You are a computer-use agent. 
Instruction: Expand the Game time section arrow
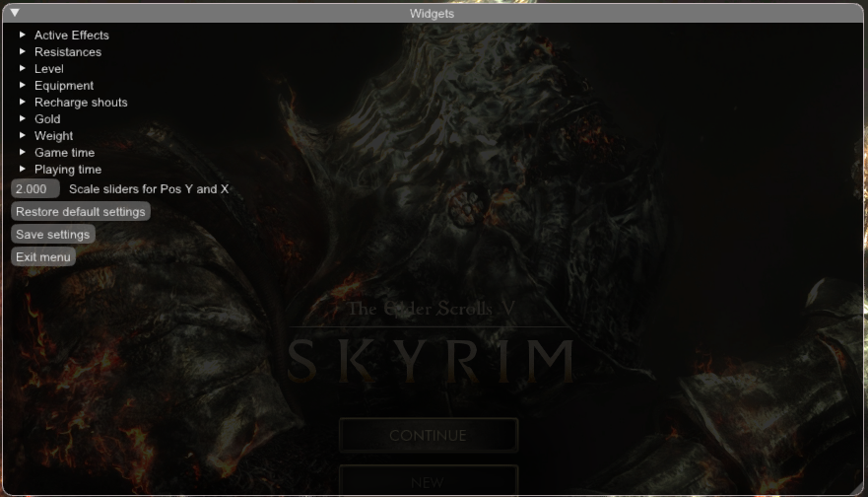[22, 152]
